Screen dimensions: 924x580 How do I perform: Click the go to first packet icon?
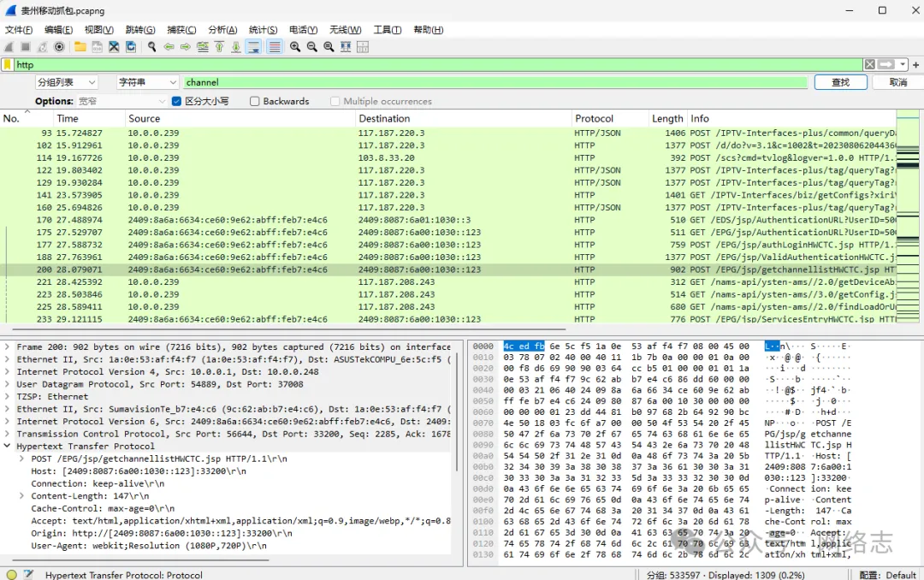pos(220,47)
